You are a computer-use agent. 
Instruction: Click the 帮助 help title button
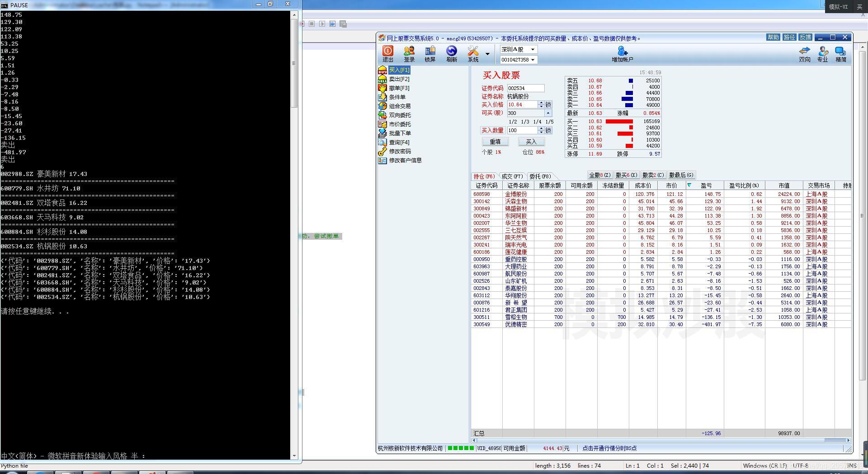[773, 38]
